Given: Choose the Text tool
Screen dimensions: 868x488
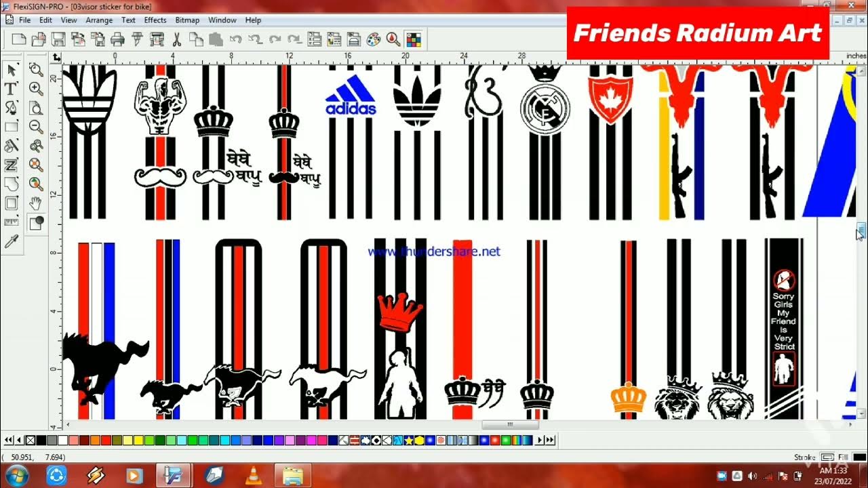Looking at the screenshot, I should point(12,89).
